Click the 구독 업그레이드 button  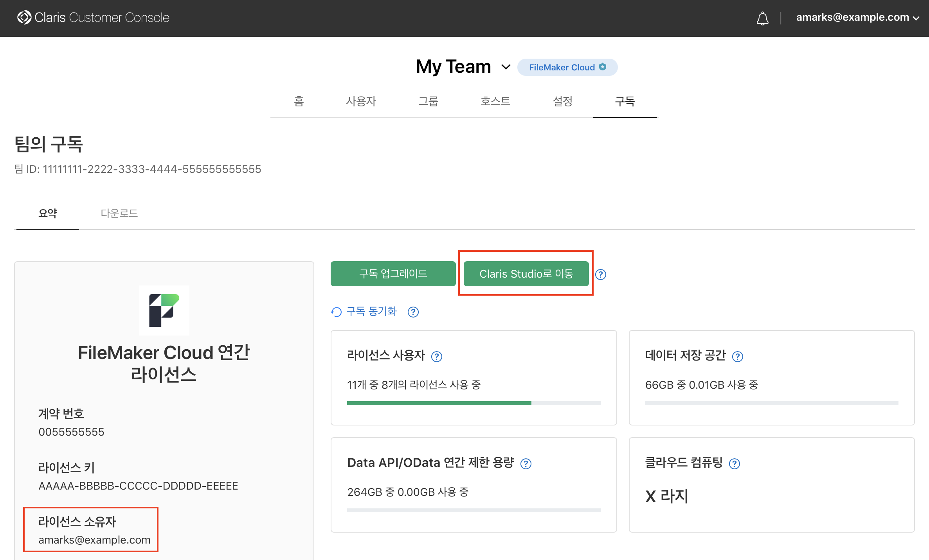(x=393, y=274)
